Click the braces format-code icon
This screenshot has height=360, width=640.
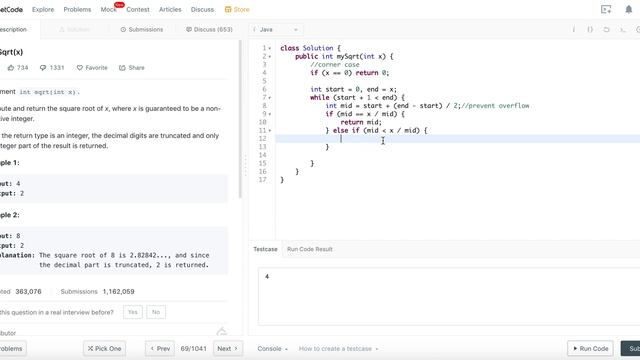[590, 29]
